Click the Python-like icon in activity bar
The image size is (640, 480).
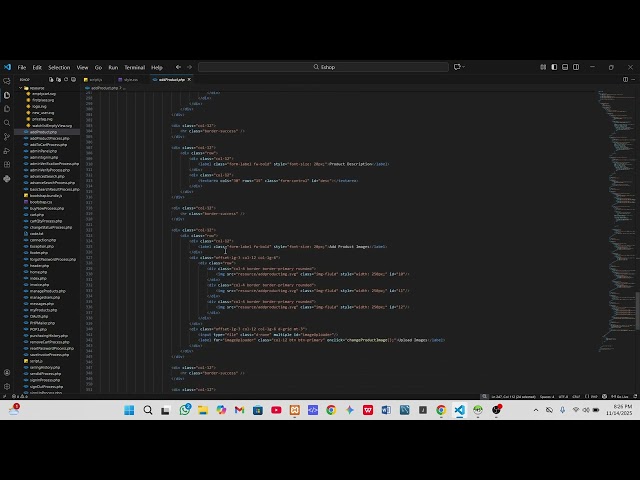(x=7, y=179)
